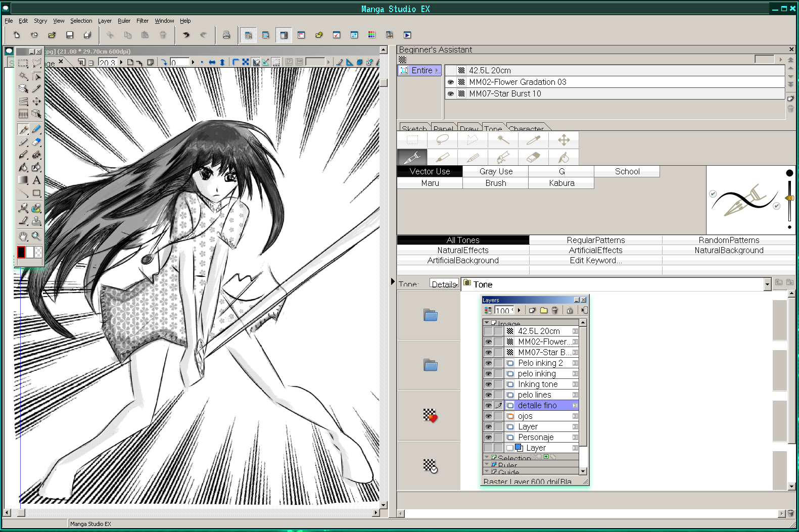The image size is (799, 532).
Task: Click the Save disk icon in toolbar
Action: click(70, 35)
